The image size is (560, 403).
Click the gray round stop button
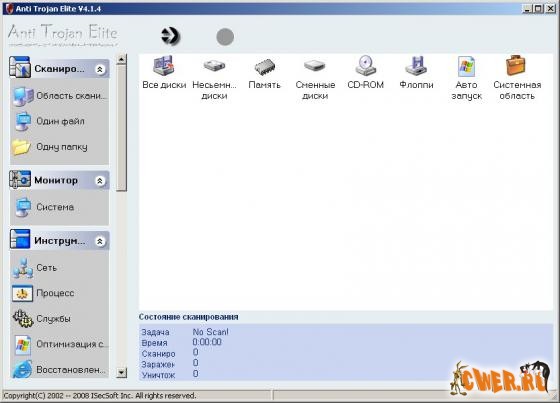225,37
